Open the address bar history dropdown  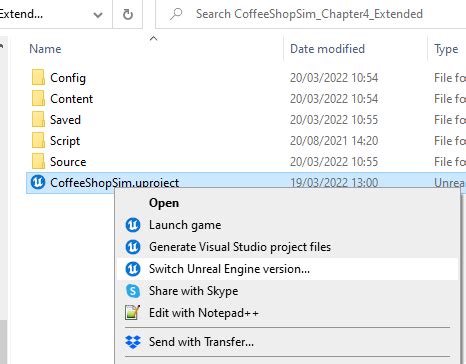click(98, 15)
